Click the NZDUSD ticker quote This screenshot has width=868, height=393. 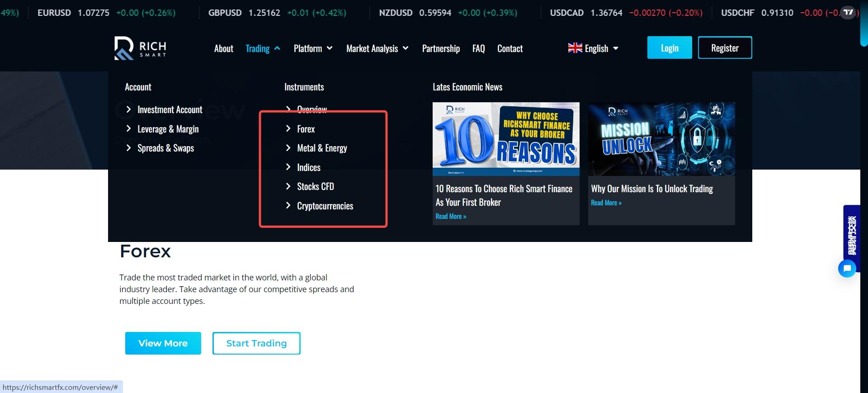448,13
